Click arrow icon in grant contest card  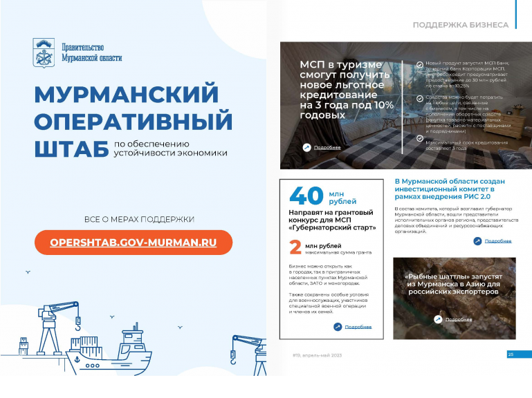click(x=338, y=327)
